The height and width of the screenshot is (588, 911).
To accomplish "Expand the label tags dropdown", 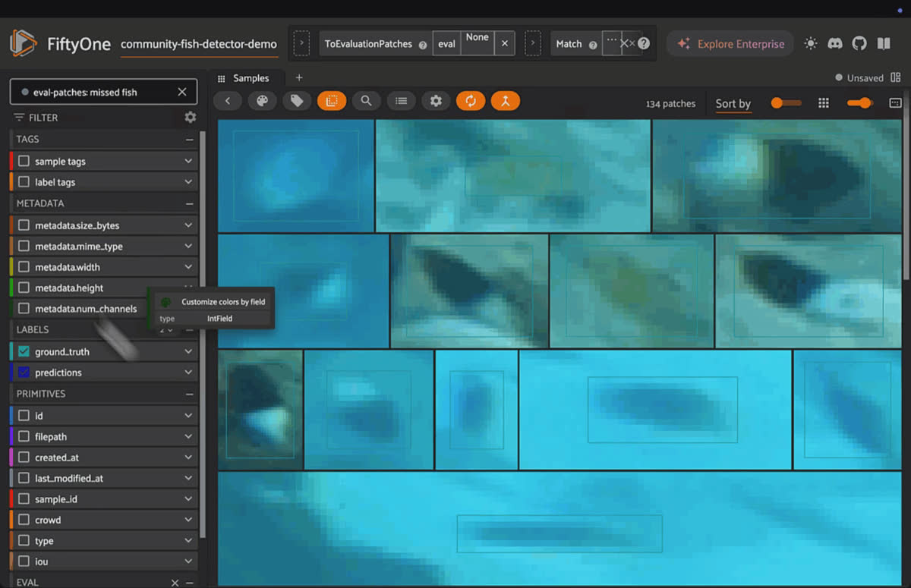I will [188, 182].
